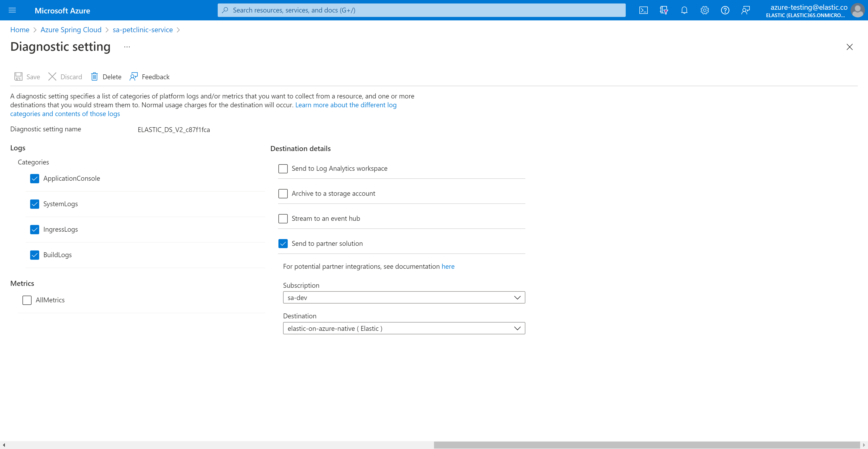The height and width of the screenshot is (449, 868).
Task: Click the Save button label
Action: 33,77
